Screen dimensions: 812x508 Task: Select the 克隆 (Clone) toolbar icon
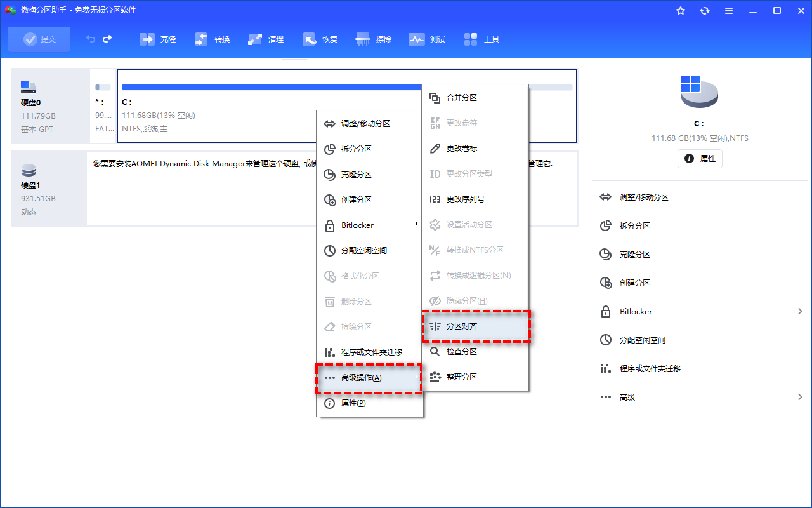coord(157,39)
